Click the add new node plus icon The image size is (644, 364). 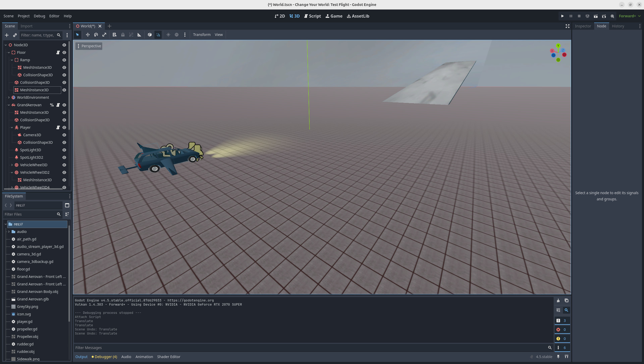click(x=7, y=35)
